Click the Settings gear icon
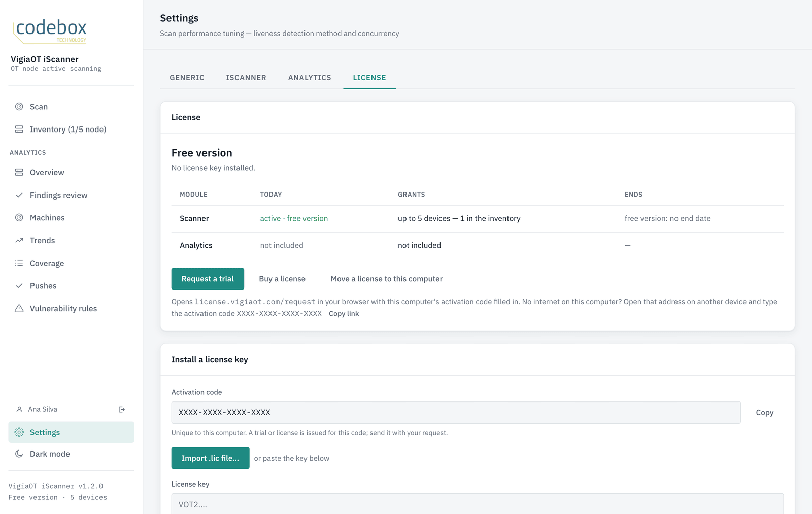Image resolution: width=812 pixels, height=514 pixels. pyautogui.click(x=19, y=432)
